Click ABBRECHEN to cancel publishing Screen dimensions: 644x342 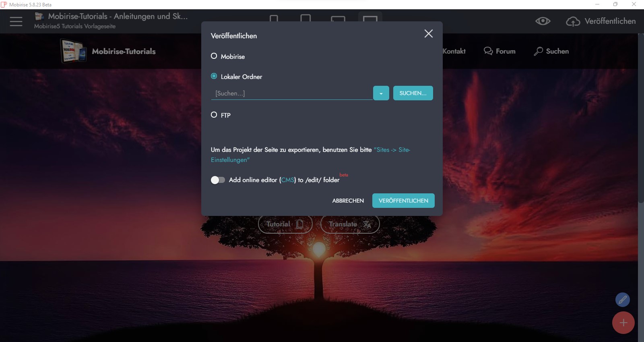pyautogui.click(x=348, y=201)
